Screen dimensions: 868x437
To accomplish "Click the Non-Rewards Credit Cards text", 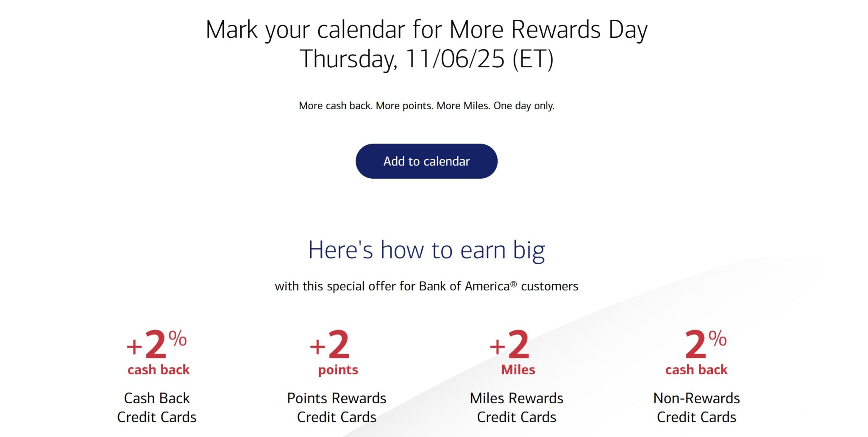I will point(696,407).
